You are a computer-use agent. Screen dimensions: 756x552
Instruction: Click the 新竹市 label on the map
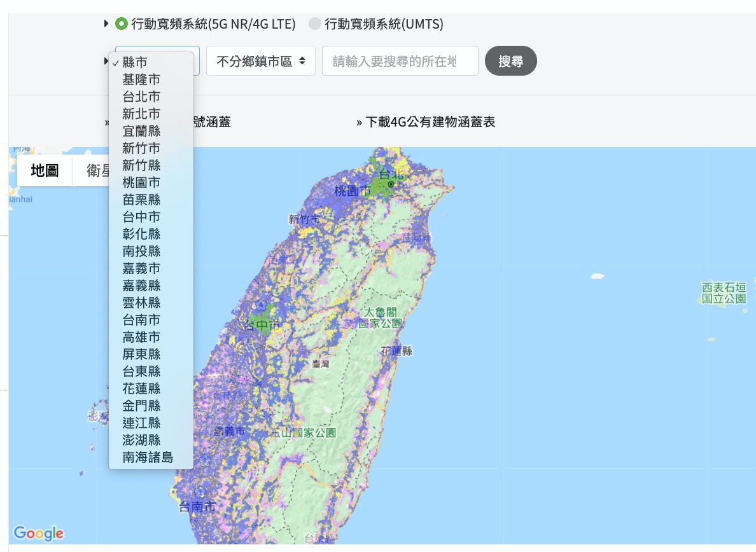[304, 219]
